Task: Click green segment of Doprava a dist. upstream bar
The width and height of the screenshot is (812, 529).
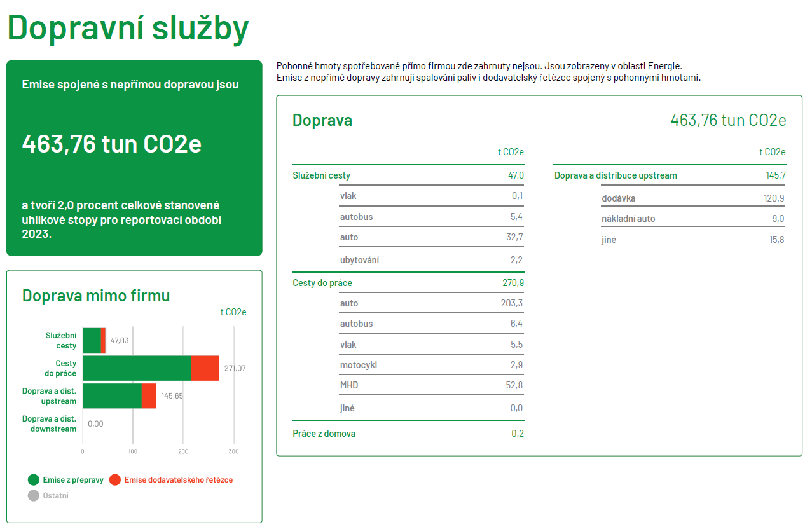Action: coord(112,396)
